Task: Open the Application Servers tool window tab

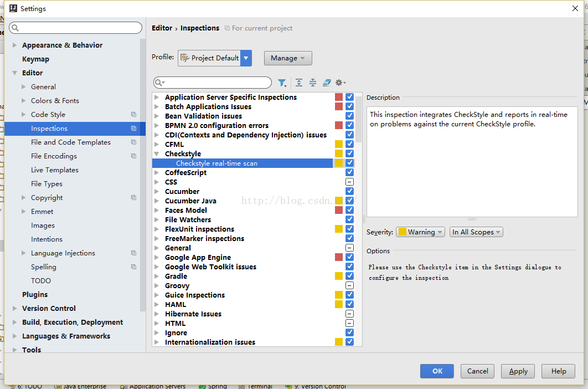Action: point(153,386)
